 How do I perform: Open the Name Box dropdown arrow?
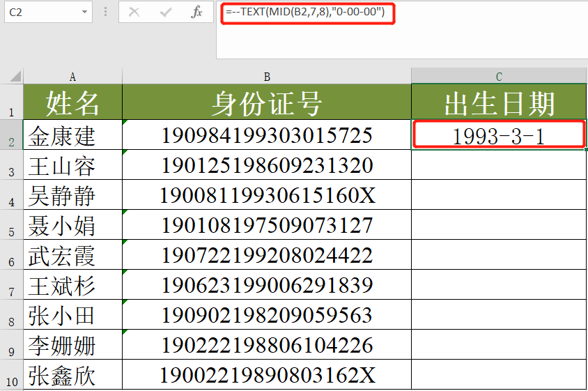tap(85, 12)
